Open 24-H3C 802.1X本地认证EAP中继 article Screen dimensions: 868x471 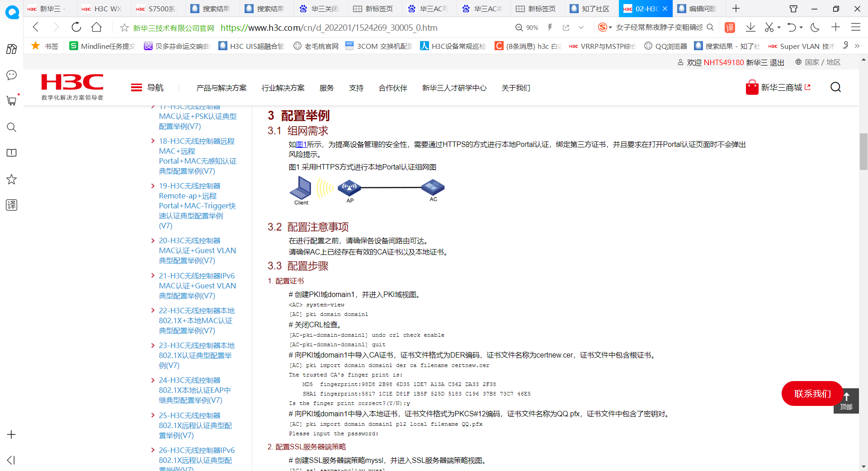[195, 390]
